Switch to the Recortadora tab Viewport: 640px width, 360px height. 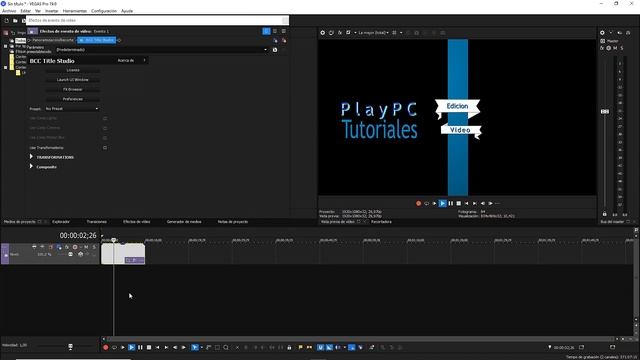click(x=381, y=222)
